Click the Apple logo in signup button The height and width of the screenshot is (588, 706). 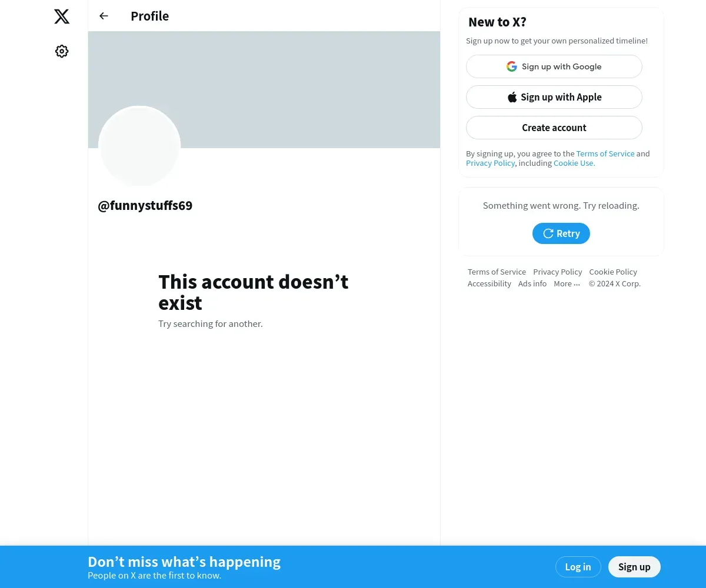pyautogui.click(x=512, y=97)
